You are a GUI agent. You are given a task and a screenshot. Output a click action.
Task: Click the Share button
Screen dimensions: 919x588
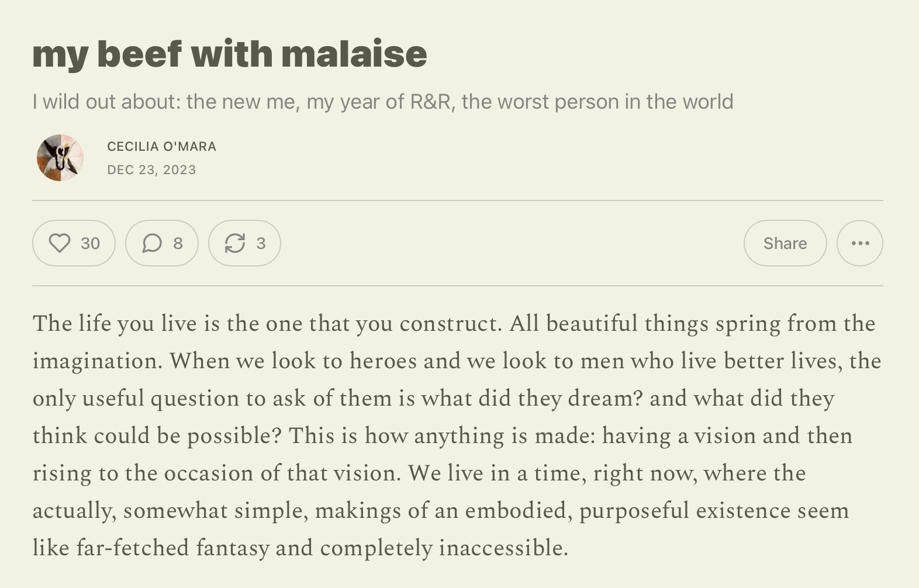coord(785,243)
